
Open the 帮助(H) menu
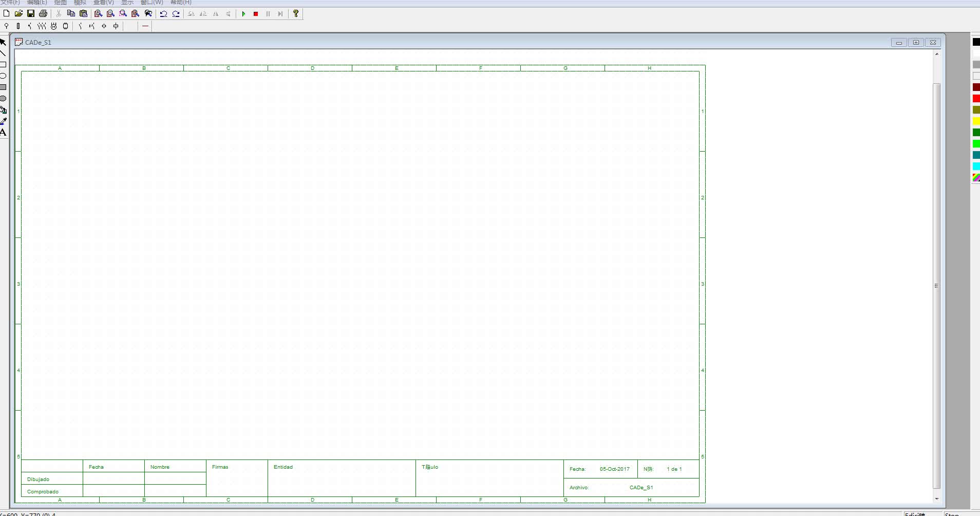pyautogui.click(x=181, y=3)
